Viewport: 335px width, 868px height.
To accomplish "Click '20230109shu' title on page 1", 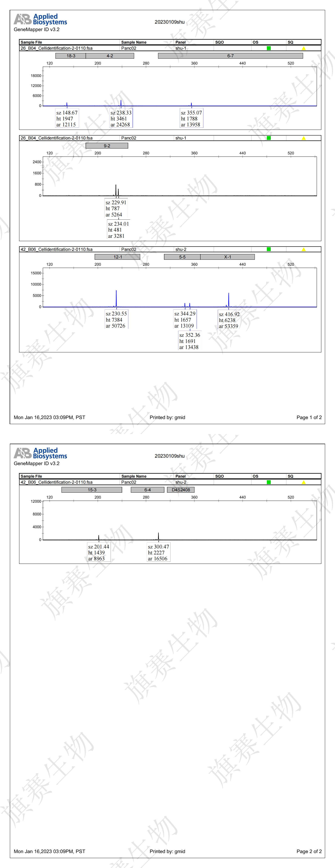I will [170, 22].
